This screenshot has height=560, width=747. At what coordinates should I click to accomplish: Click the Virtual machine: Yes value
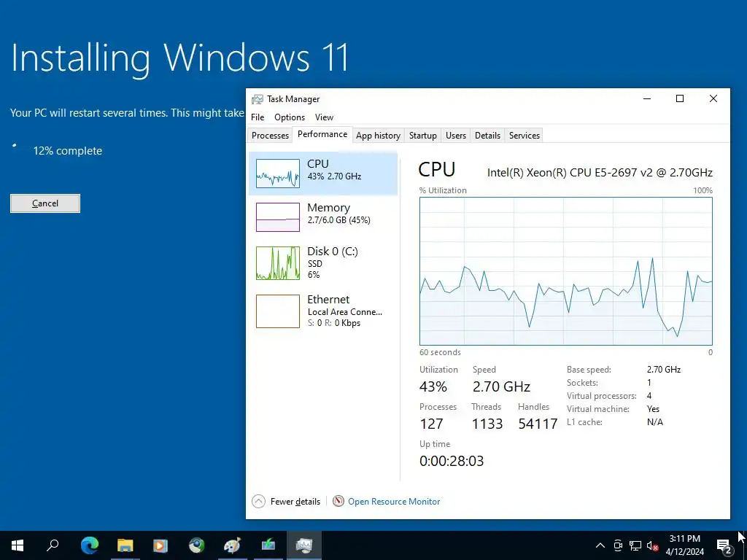coord(653,409)
